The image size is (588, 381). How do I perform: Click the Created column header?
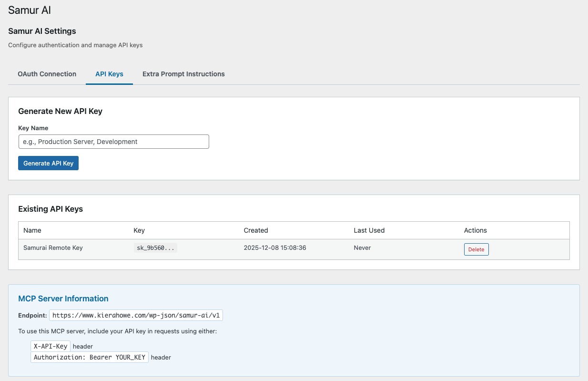pos(256,230)
